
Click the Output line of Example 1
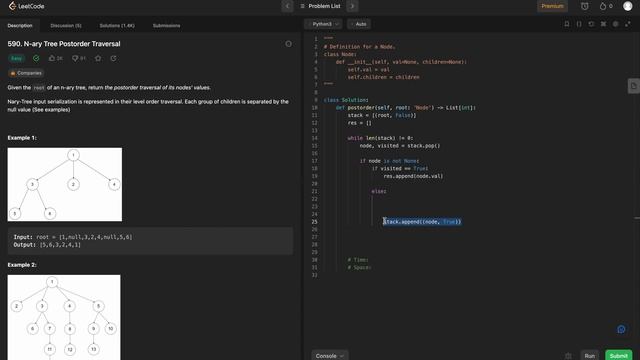click(x=47, y=244)
